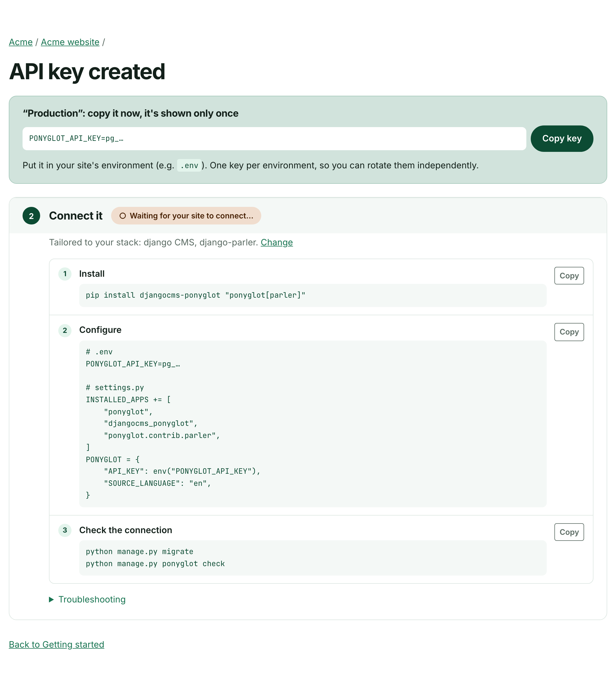Select the PONYGLOT_API_KEY input field
The image size is (616, 696).
(274, 139)
